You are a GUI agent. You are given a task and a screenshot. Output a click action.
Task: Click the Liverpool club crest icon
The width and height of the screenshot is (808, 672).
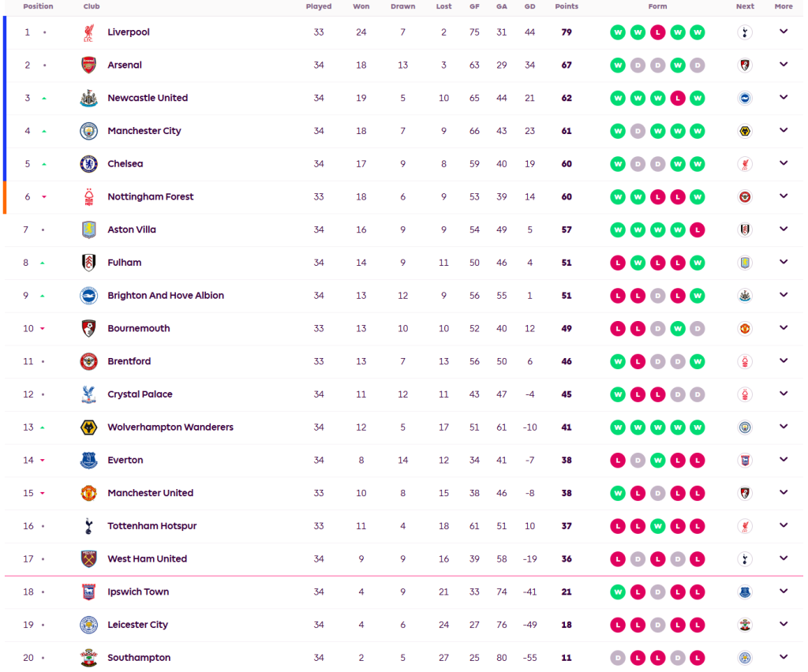click(x=88, y=32)
